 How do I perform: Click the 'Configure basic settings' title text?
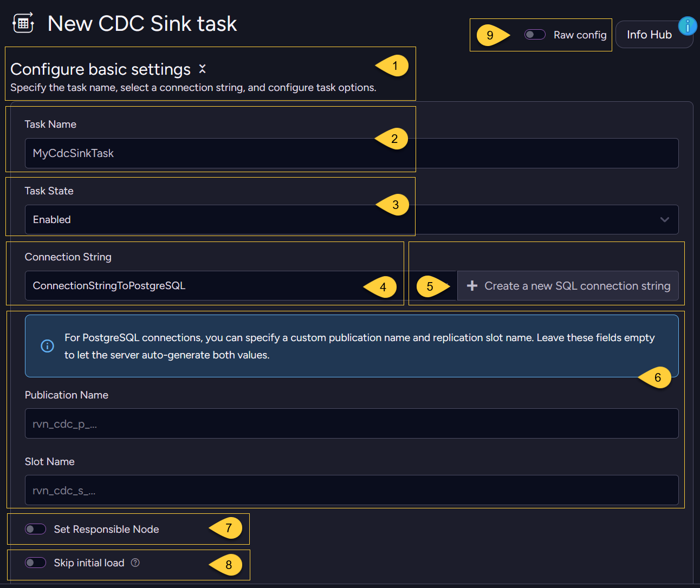tap(100, 69)
